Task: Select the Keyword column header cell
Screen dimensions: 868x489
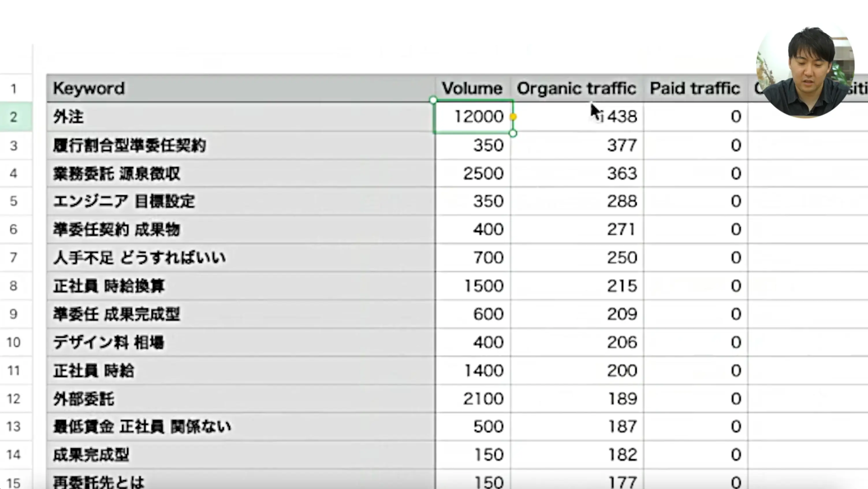Action: [x=241, y=88]
